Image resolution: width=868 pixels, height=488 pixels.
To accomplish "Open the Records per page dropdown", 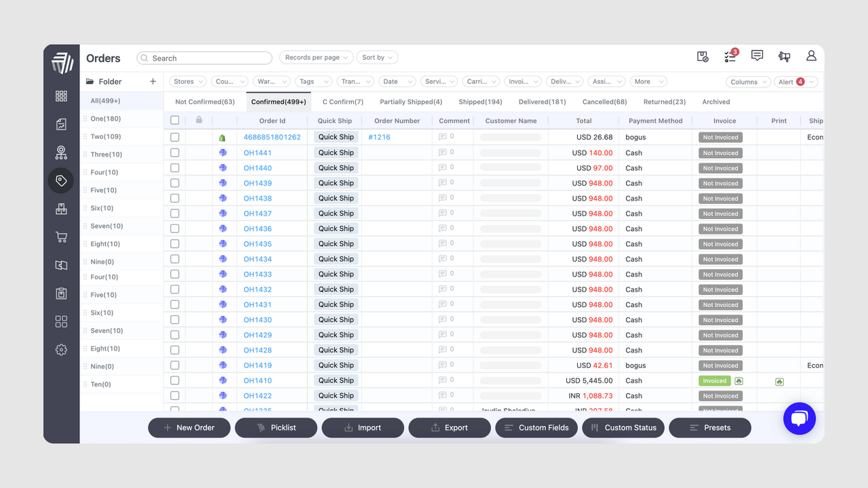I will coord(317,58).
